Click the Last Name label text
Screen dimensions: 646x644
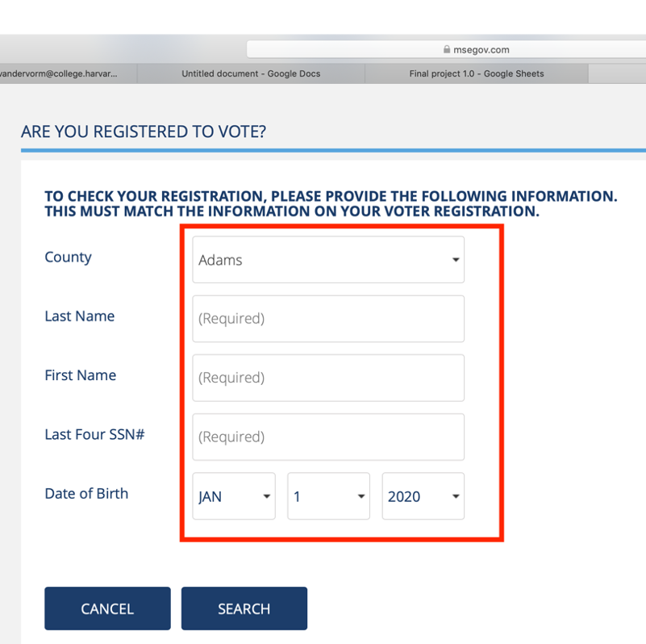click(79, 316)
